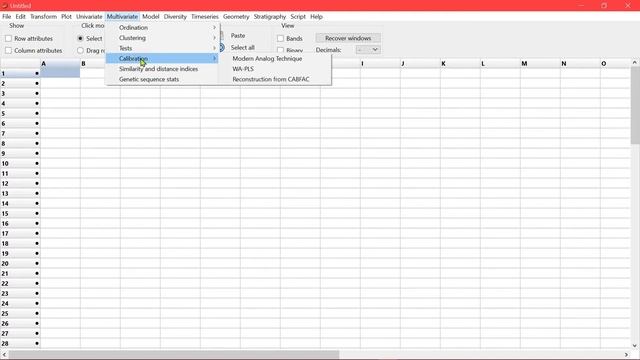This screenshot has height=360, width=640.
Task: Open the Script menu
Action: click(298, 17)
